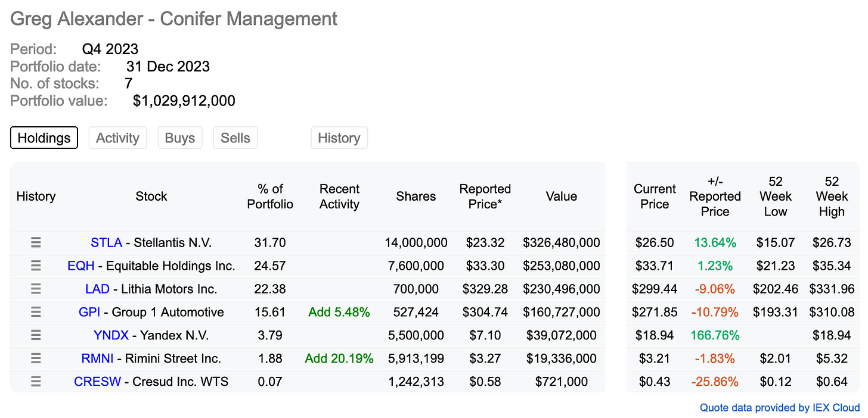Click the portfolio date '31 Dec 2023'
The height and width of the screenshot is (418, 868).
[168, 66]
